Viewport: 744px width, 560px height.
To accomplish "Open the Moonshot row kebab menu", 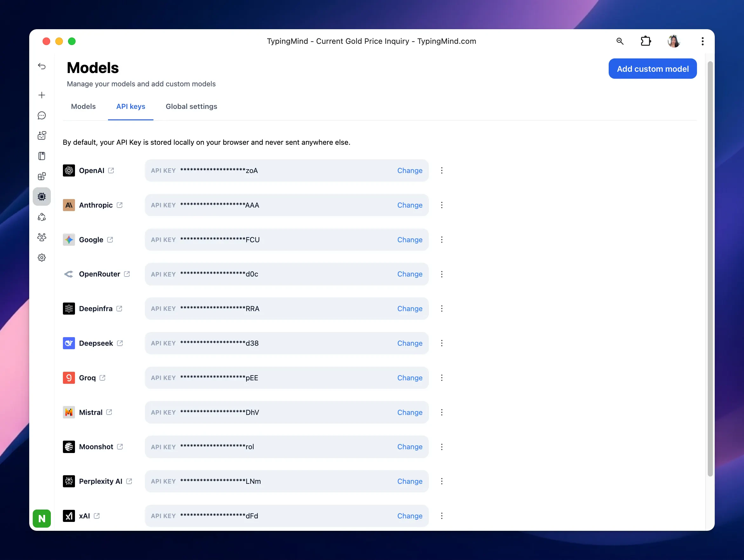I will (442, 447).
